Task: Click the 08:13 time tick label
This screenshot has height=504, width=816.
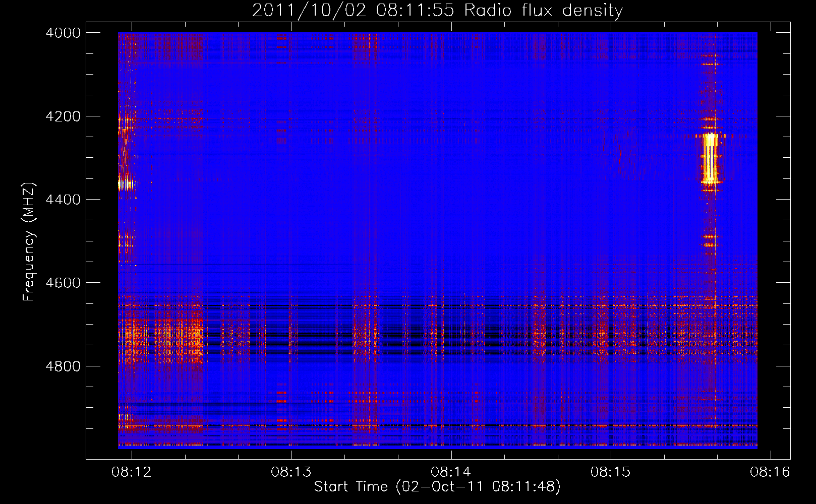Action: coord(291,472)
